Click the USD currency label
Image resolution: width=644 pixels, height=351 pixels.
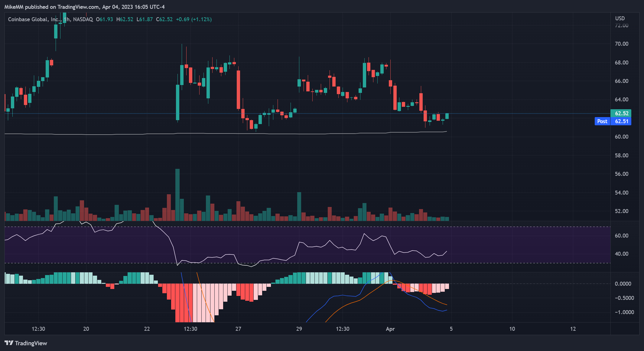click(x=620, y=18)
